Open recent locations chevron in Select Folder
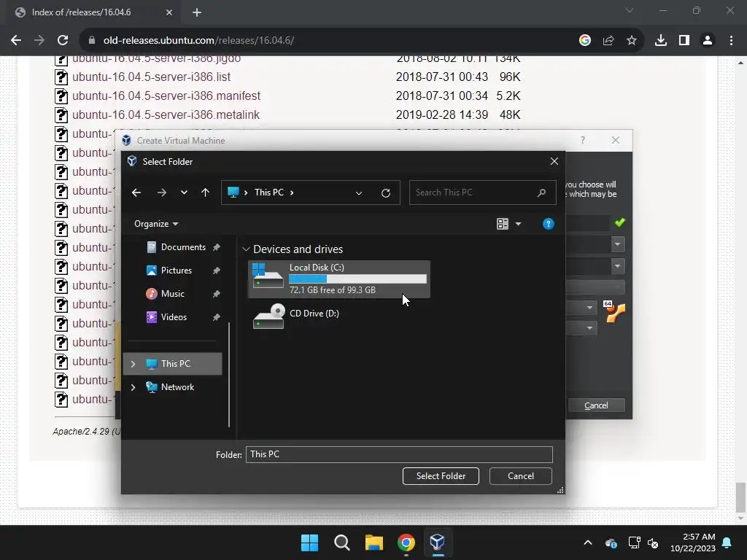The image size is (747, 560). [x=184, y=192]
